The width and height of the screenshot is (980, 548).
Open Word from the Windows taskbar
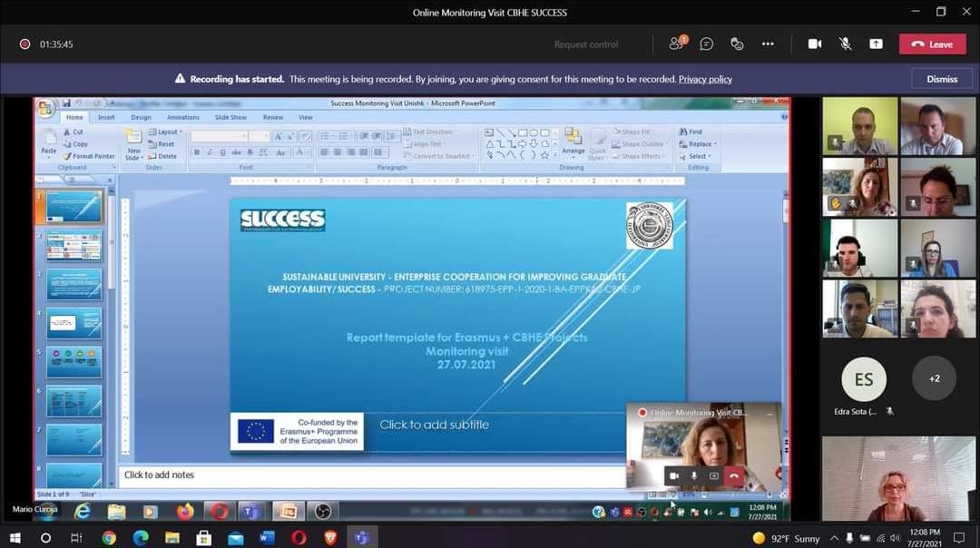point(267,537)
